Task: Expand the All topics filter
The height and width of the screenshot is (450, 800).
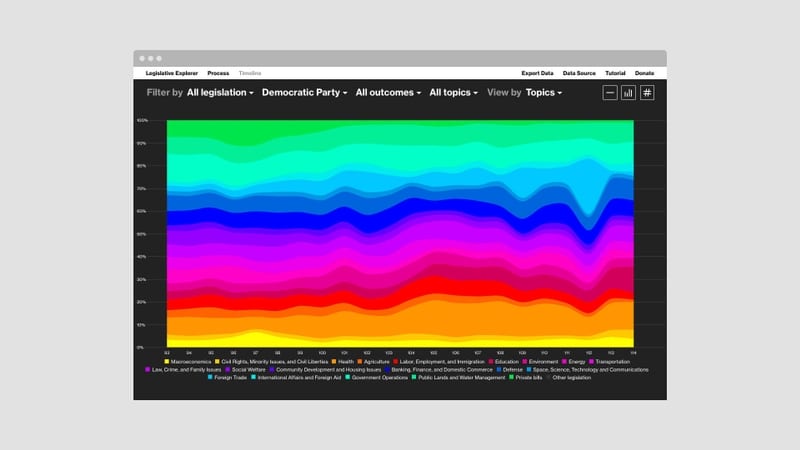Action: (x=453, y=93)
